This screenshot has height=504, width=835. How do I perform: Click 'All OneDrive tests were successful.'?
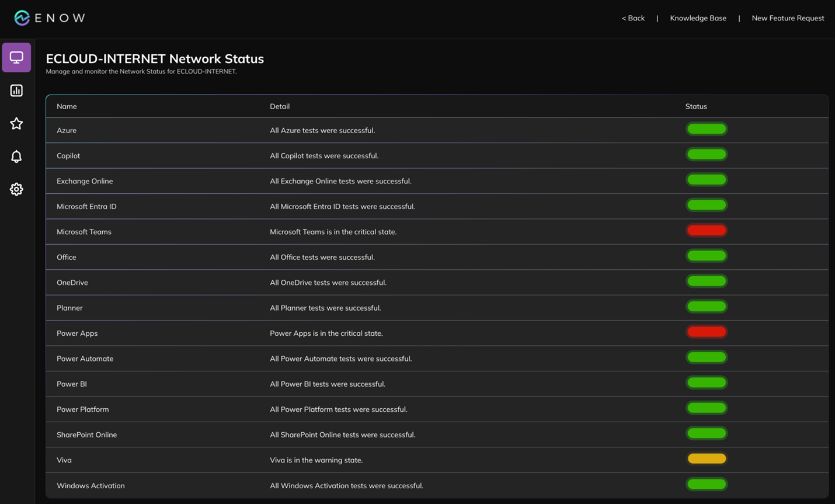(x=328, y=283)
